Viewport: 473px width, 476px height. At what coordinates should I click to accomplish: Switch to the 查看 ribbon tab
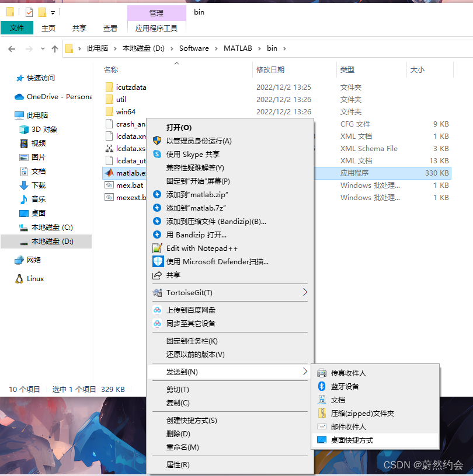click(x=110, y=27)
